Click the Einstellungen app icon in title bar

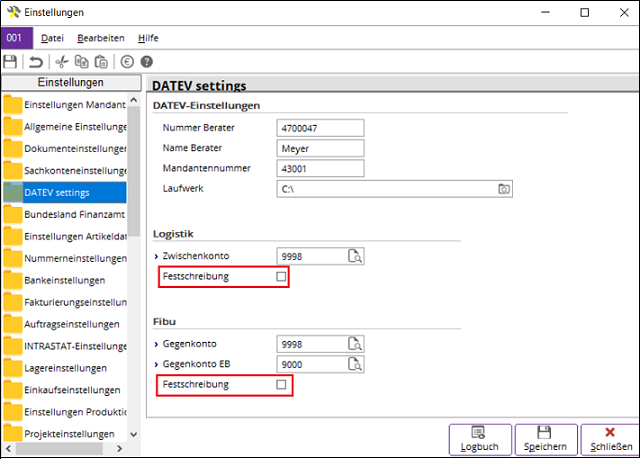pos(13,12)
